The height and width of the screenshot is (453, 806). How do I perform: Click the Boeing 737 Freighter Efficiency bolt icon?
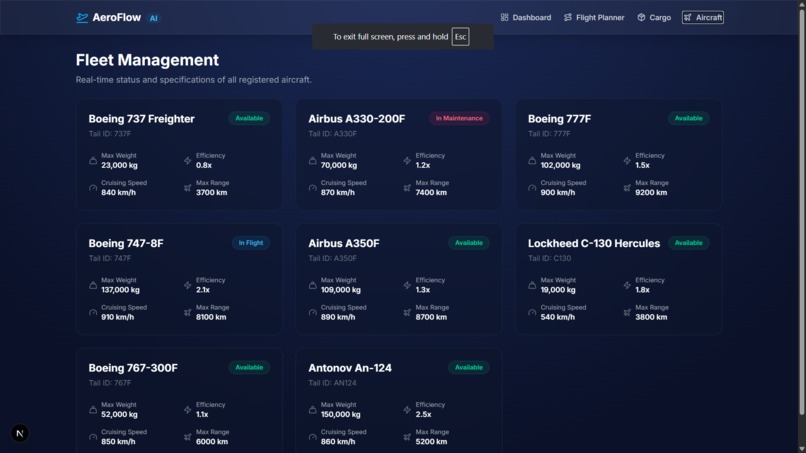coord(188,160)
